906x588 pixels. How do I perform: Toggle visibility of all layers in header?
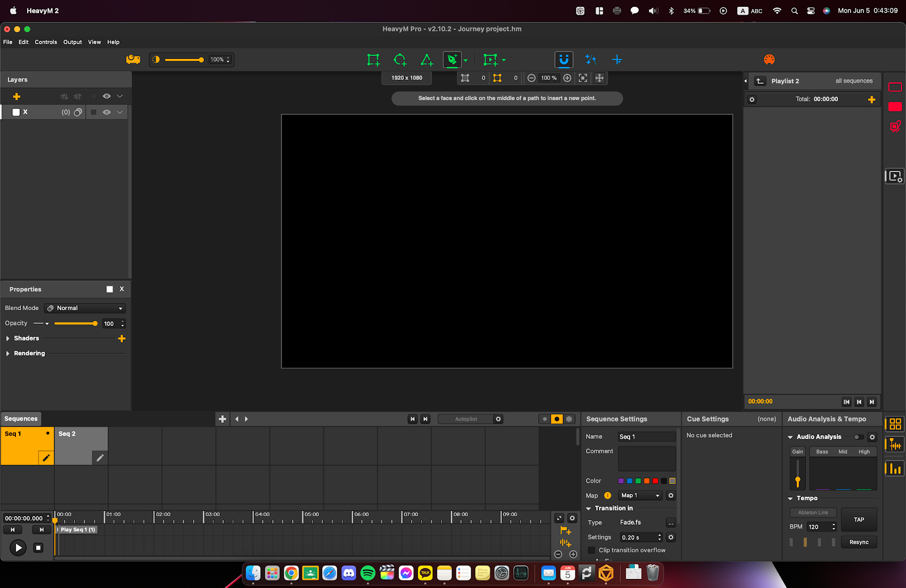(106, 96)
